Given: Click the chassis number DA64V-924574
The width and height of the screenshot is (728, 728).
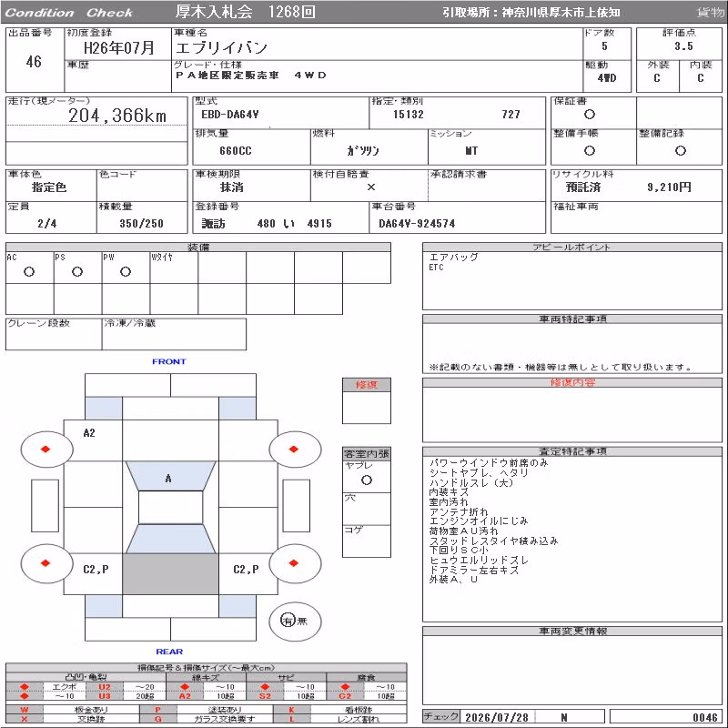Looking at the screenshot, I should 417,223.
